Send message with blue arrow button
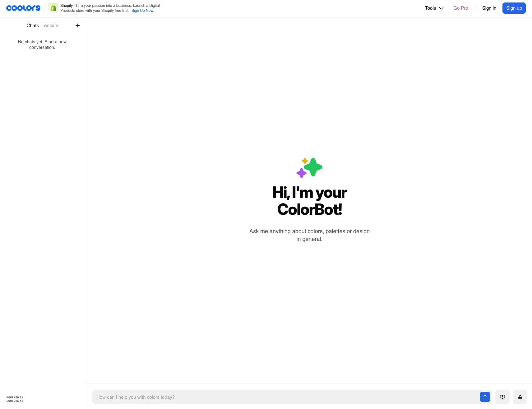 pyautogui.click(x=485, y=397)
